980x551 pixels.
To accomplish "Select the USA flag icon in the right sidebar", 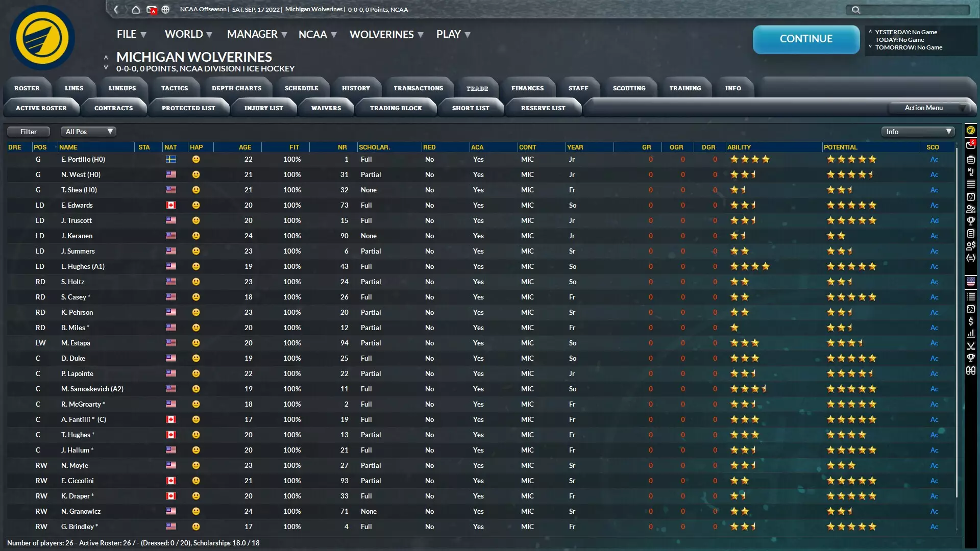I will 971,281.
